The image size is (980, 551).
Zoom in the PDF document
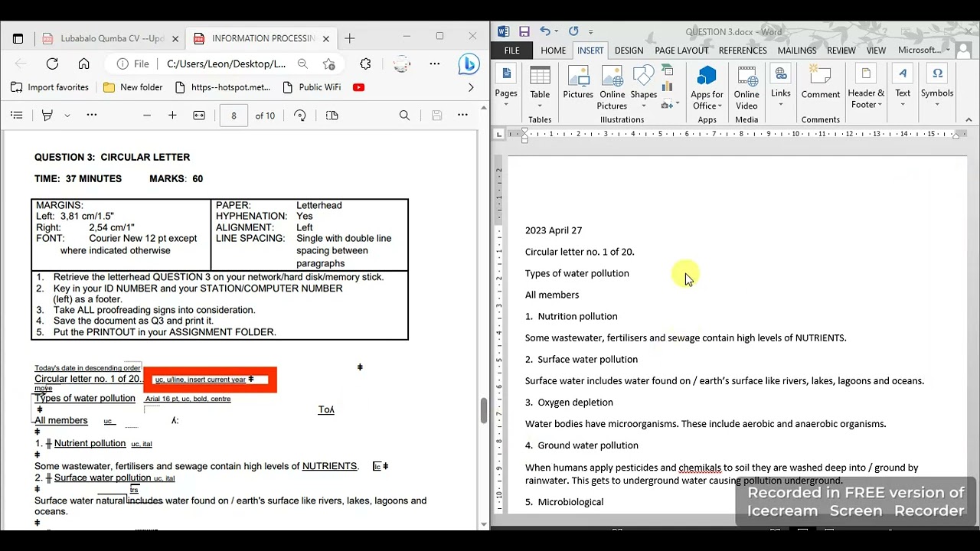point(172,116)
